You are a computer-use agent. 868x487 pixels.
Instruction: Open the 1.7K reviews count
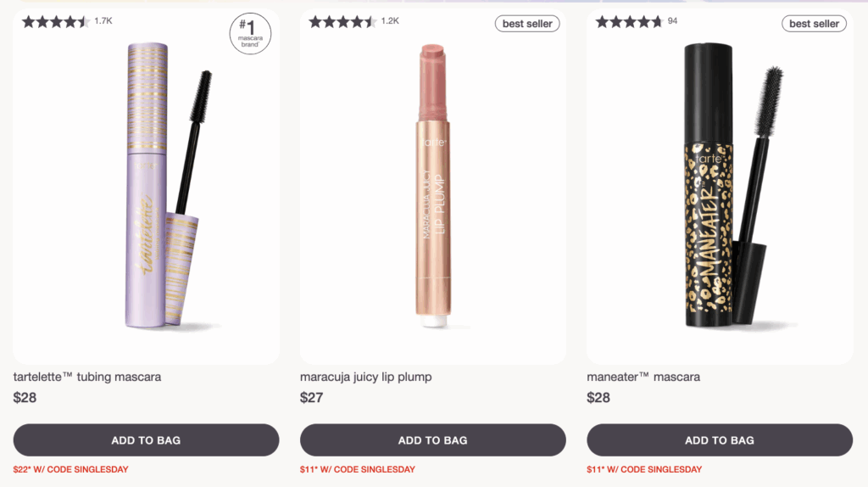[103, 20]
